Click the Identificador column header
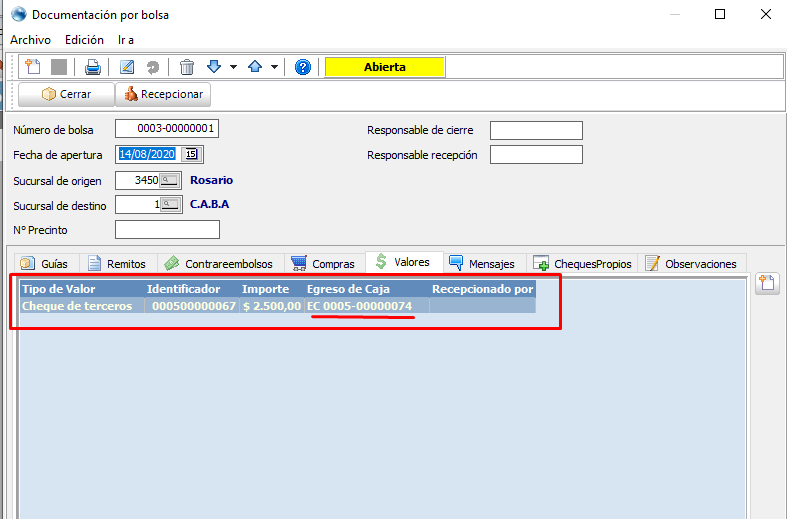The height and width of the screenshot is (519, 787). [x=192, y=289]
